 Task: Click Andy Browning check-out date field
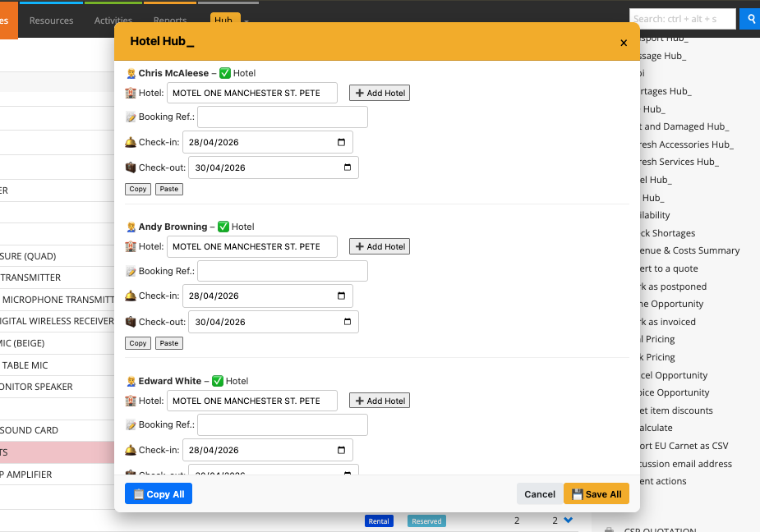pos(274,322)
